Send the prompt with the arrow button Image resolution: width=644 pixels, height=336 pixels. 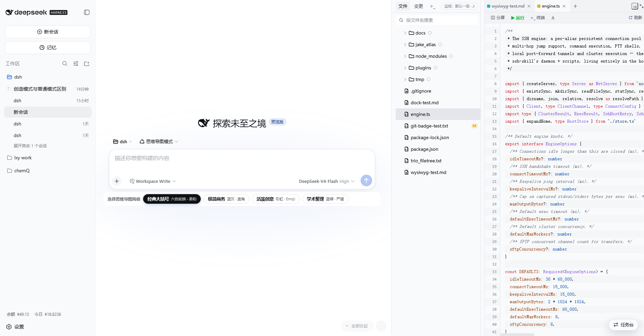pos(366,180)
